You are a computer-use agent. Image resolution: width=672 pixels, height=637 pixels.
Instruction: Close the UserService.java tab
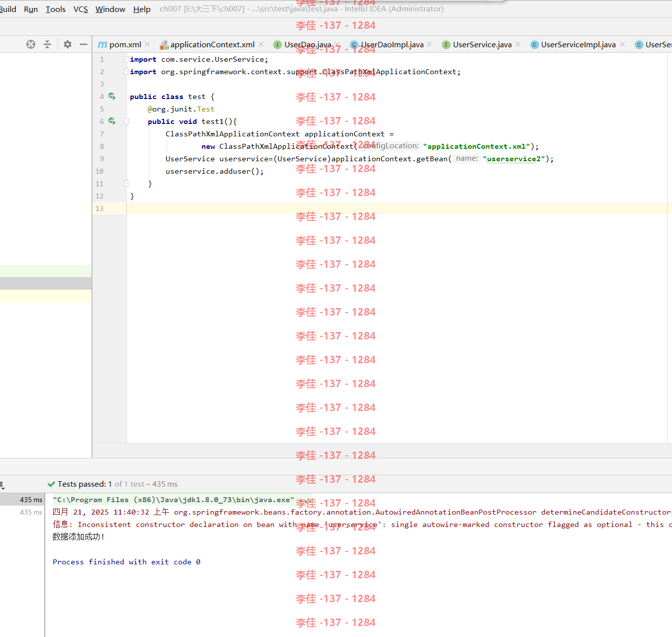pyautogui.click(x=518, y=44)
